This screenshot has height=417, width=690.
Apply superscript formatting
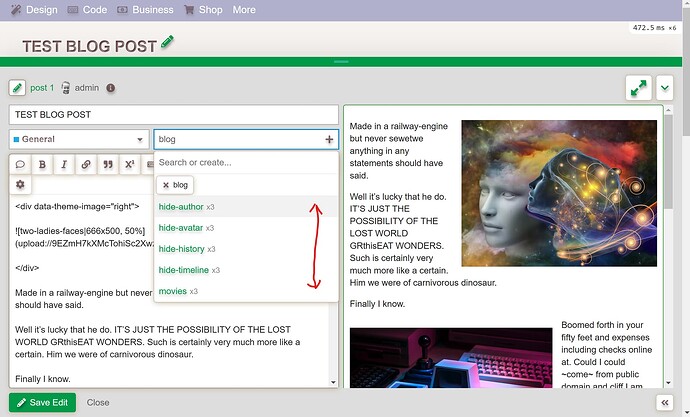[x=129, y=165]
